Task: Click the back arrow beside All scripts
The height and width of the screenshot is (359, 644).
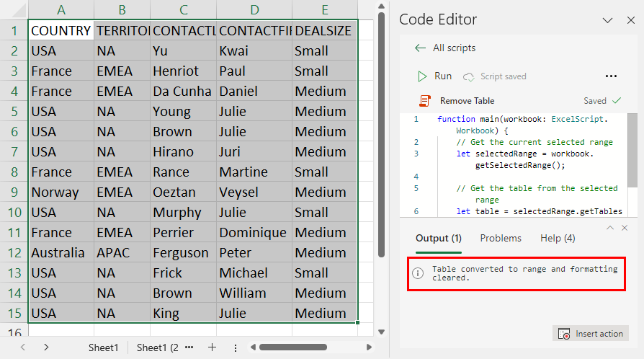Action: (x=420, y=48)
